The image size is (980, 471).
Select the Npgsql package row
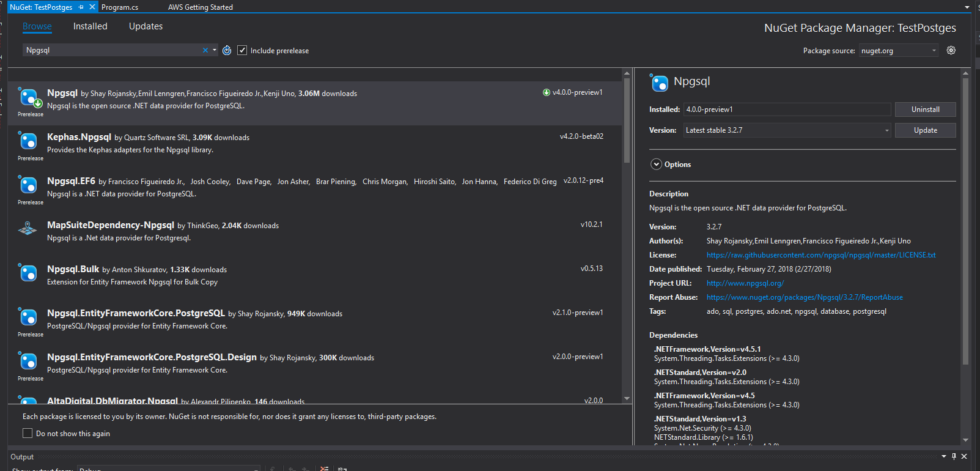pyautogui.click(x=315, y=103)
